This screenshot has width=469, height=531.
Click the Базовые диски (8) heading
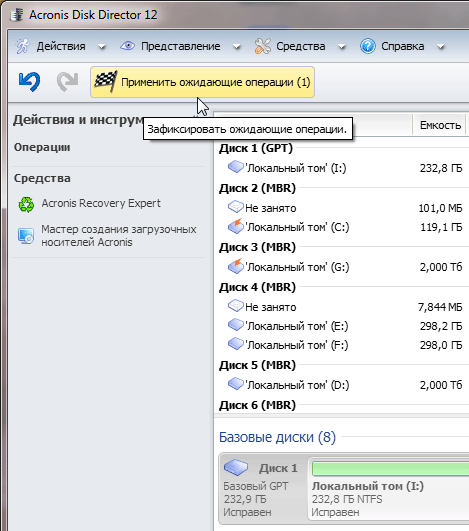[x=277, y=437]
